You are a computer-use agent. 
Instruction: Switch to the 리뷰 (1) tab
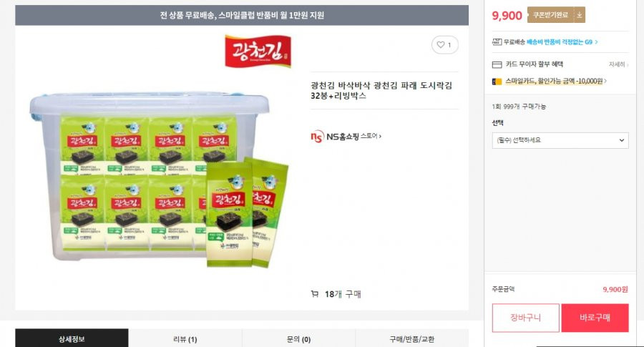click(185, 339)
